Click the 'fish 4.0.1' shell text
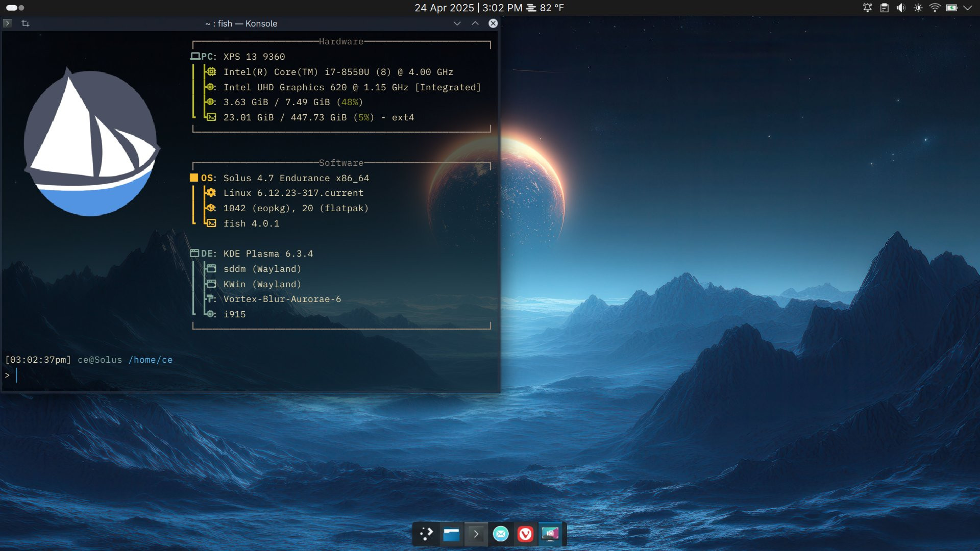 [251, 223]
